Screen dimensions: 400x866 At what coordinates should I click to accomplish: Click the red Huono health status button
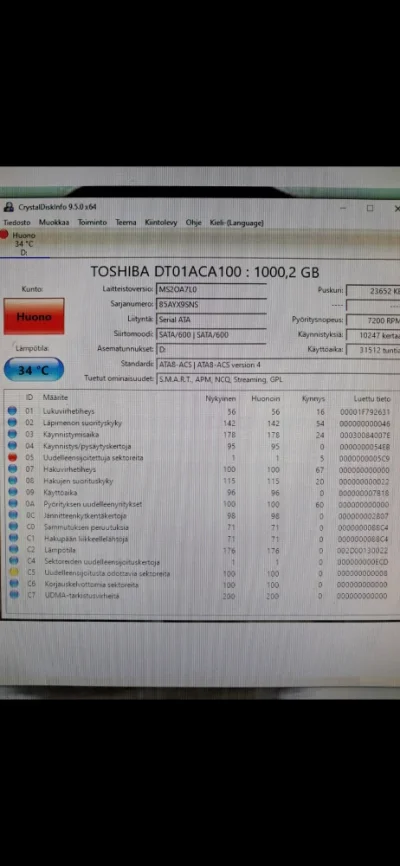coord(34,317)
